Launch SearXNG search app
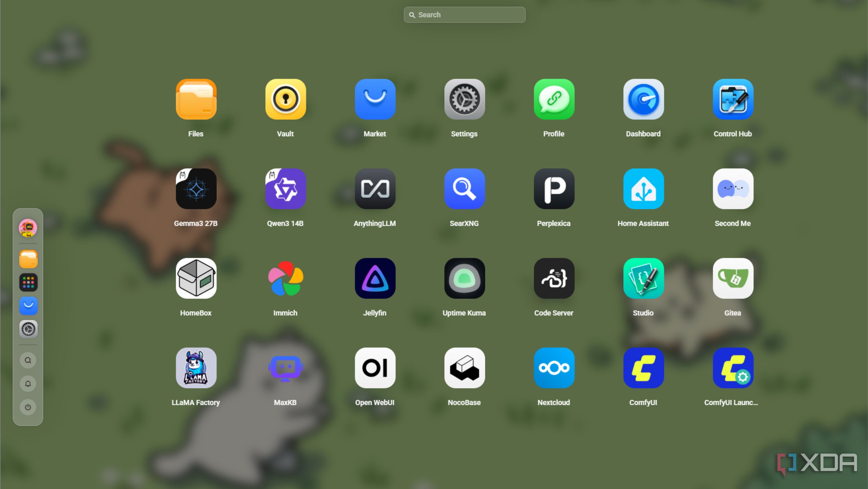 coord(464,189)
